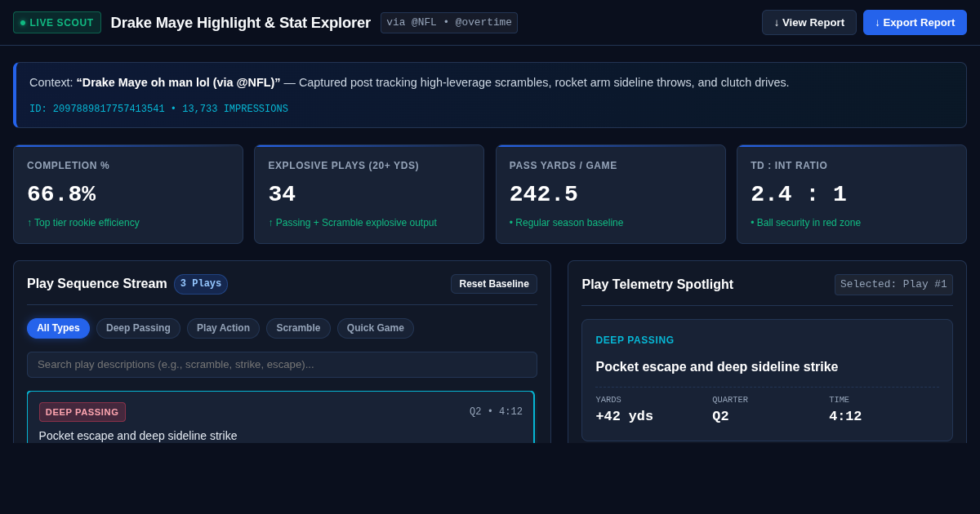Select the All Types filter
This screenshot has width=980, height=514.
pos(58,328)
